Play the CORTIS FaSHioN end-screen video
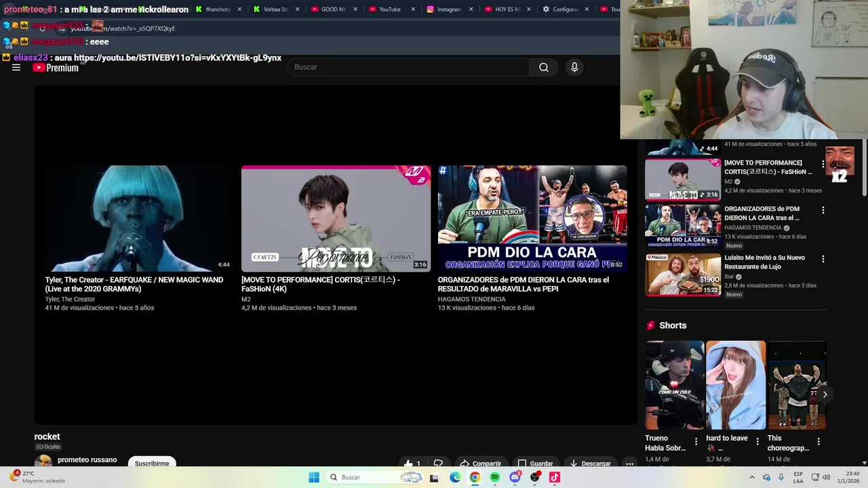This screenshot has height=488, width=868. coord(336,218)
